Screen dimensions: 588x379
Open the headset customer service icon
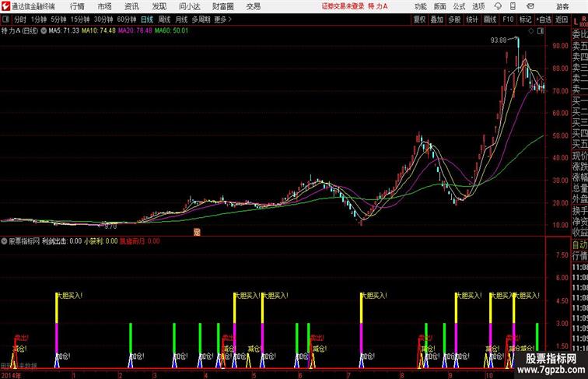click(498, 6)
